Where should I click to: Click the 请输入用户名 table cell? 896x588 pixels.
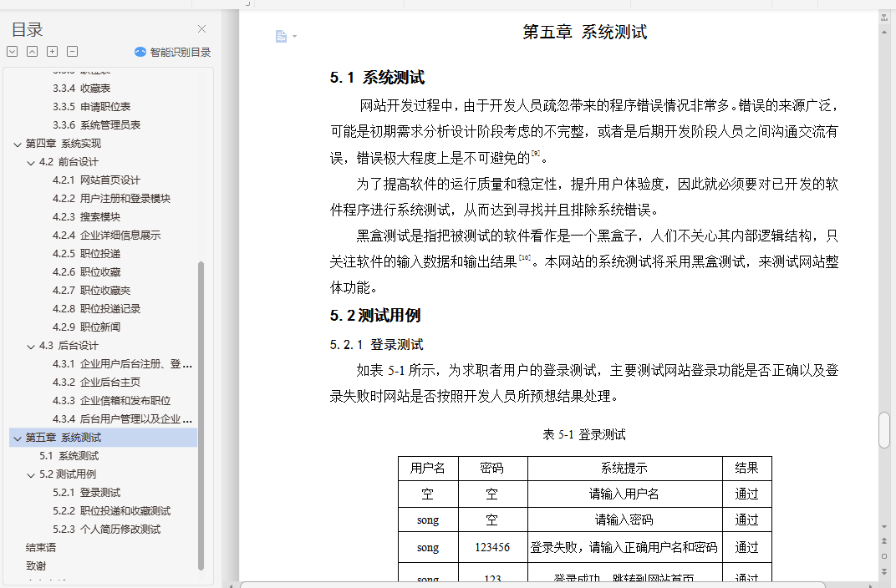[624, 494]
